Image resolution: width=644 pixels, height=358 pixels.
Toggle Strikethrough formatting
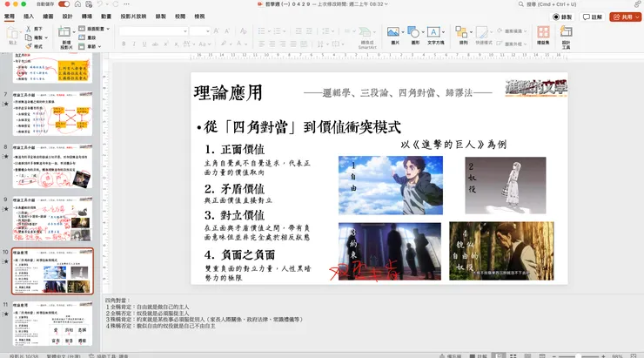click(155, 44)
